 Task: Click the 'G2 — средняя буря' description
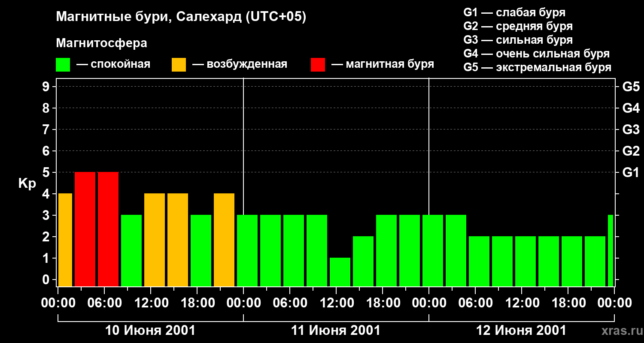518,26
